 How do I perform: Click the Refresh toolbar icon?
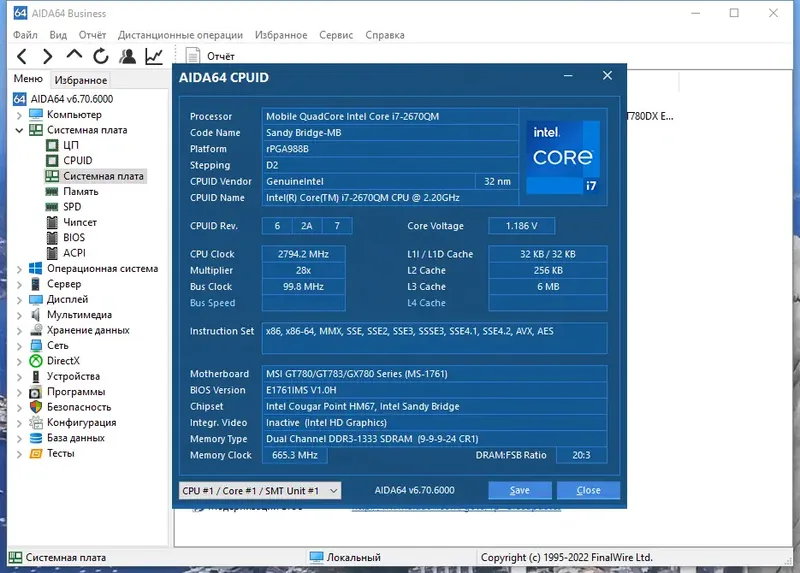click(x=101, y=56)
